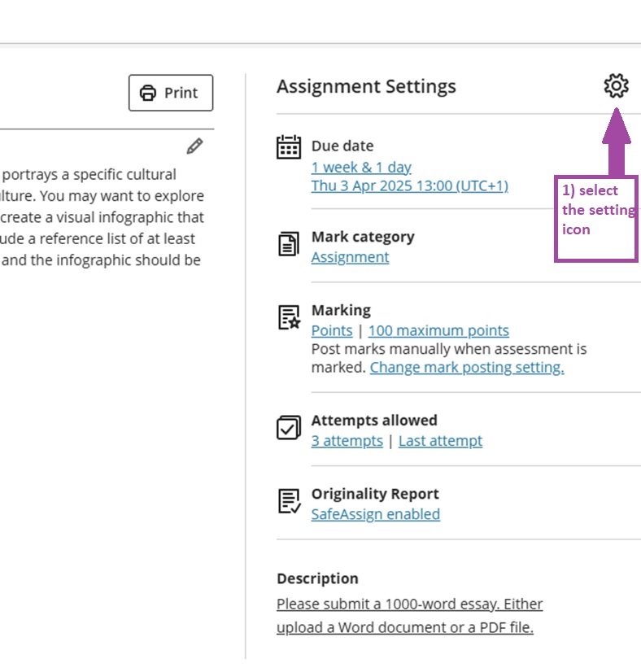Click the 'Assignment Settings' heading
Viewport: 641px width, 672px height.
pyautogui.click(x=366, y=86)
